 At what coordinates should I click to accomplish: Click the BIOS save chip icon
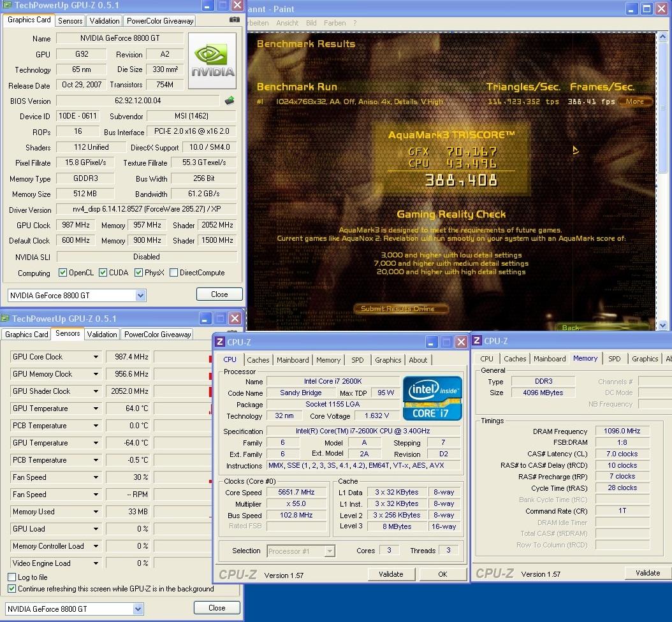tap(230, 101)
